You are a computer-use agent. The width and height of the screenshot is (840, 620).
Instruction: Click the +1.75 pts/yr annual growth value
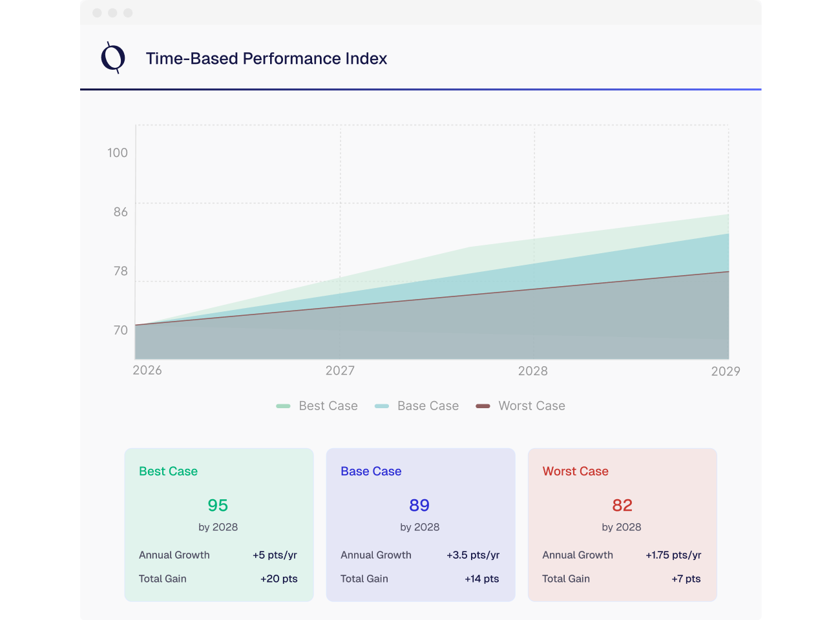click(x=673, y=555)
